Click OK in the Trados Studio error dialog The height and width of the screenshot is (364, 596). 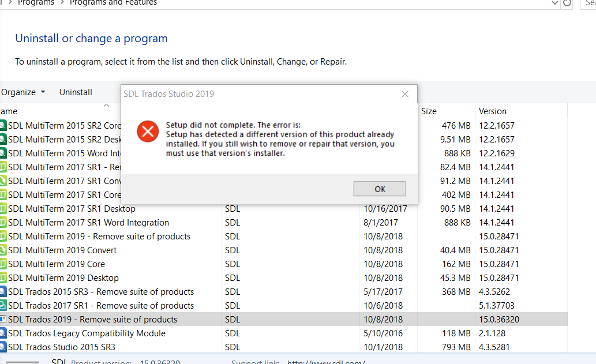coord(379,189)
